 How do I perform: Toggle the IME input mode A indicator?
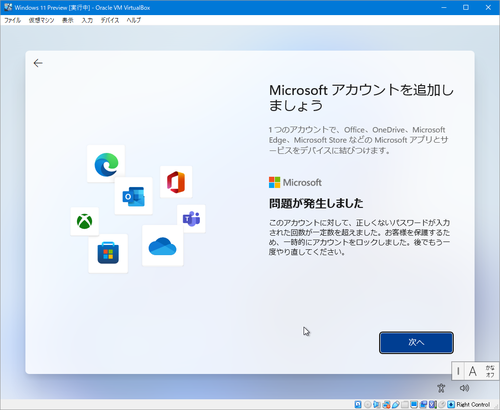click(x=473, y=371)
